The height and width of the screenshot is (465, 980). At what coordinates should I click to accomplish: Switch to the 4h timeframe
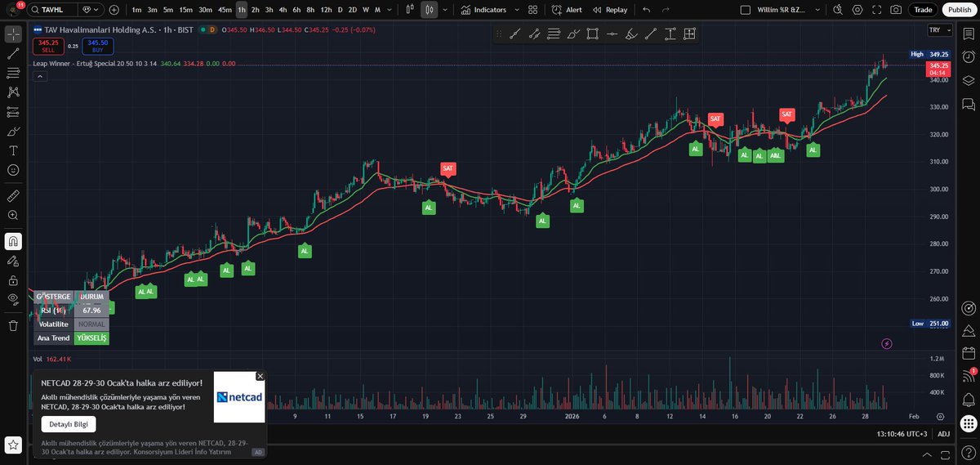[x=283, y=10]
